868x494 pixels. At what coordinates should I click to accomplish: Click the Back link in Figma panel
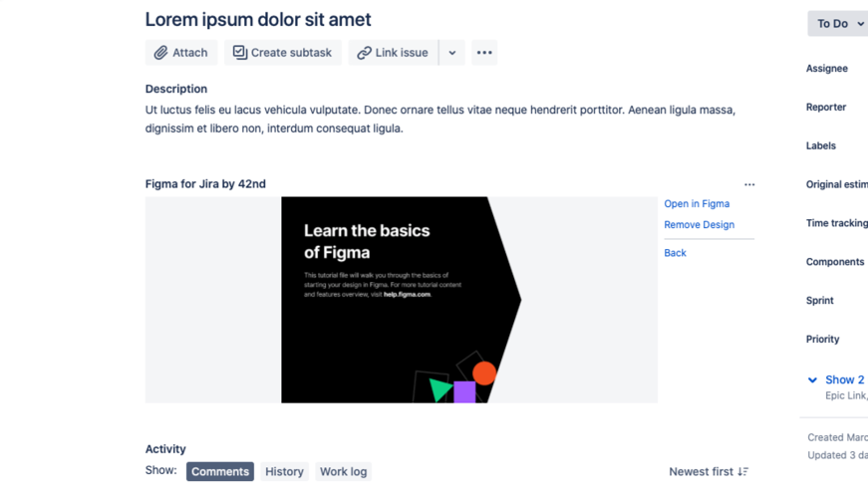click(675, 253)
